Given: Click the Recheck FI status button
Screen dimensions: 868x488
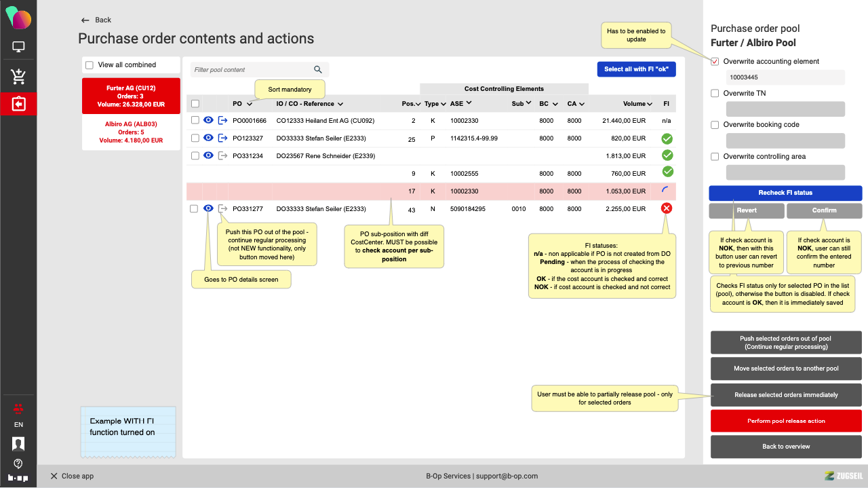Looking at the screenshot, I should point(785,193).
